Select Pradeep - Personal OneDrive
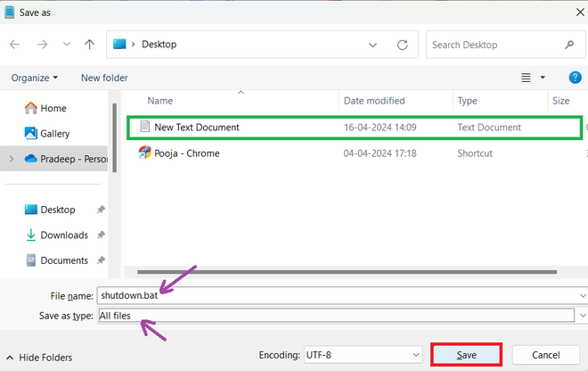Image resolution: width=588 pixels, height=371 pixels. tap(66, 159)
